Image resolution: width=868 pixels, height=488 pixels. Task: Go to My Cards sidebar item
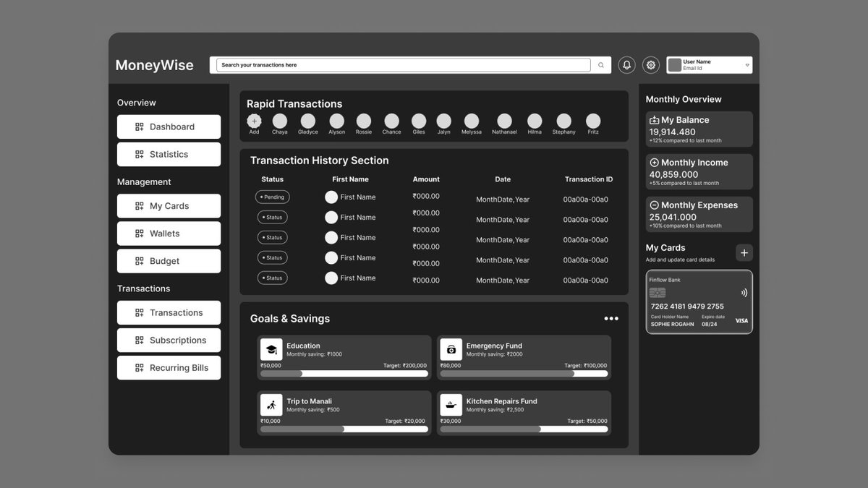click(x=169, y=206)
